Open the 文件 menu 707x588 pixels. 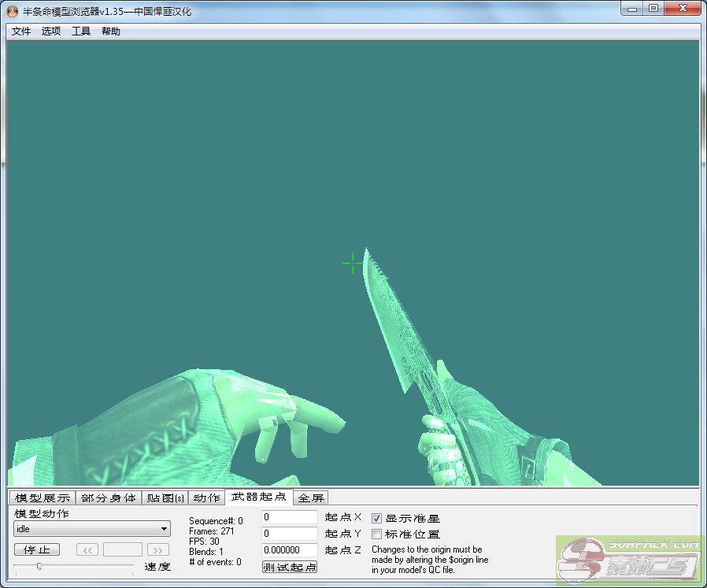(21, 31)
